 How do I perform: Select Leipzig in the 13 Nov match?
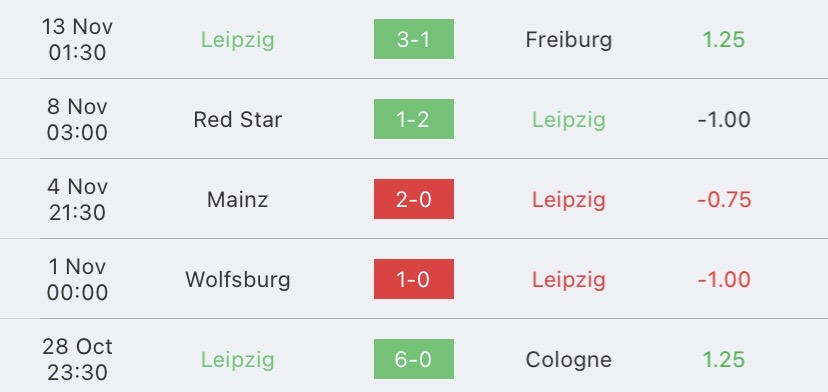238,40
